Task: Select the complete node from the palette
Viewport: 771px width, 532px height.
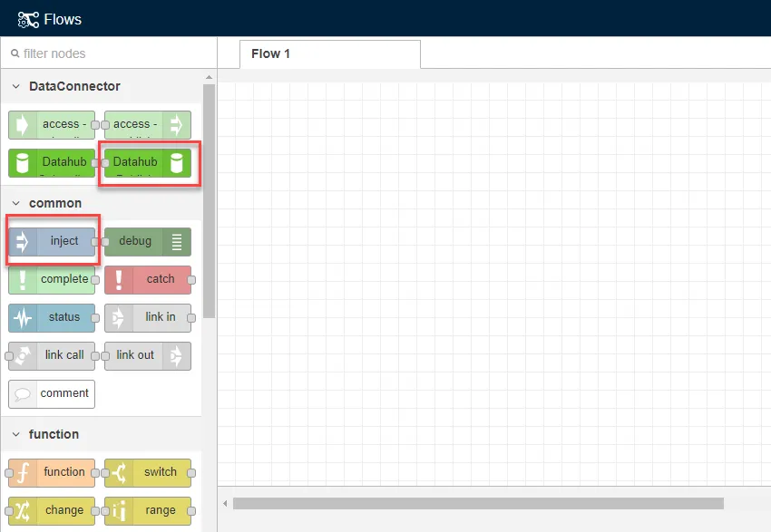Action: [52, 279]
